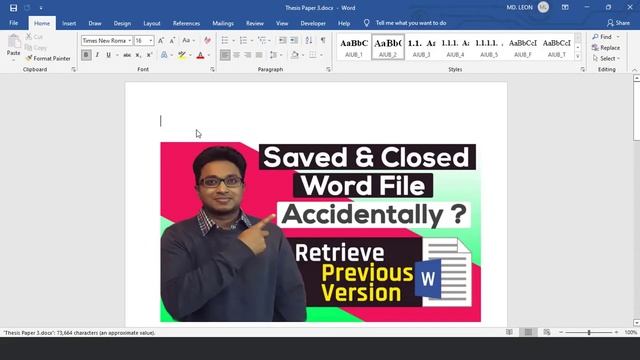Switch to the Review tab

coord(255,23)
